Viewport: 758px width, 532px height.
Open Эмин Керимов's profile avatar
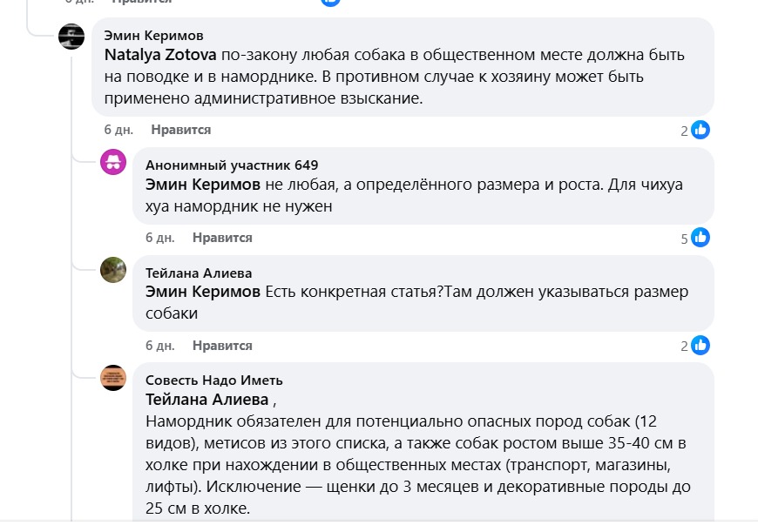71,37
